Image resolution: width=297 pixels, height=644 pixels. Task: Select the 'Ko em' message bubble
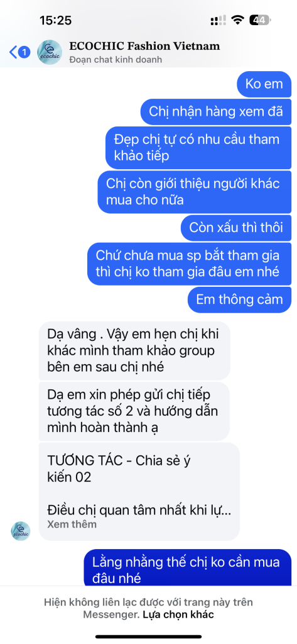264,84
